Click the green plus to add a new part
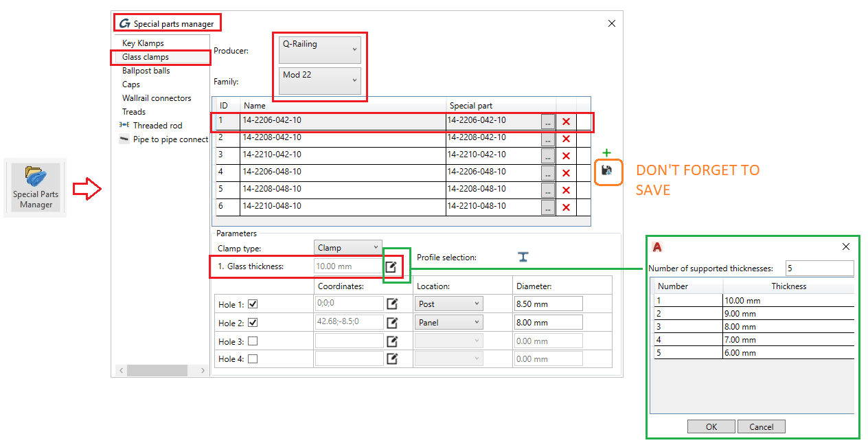Viewport: 868px width, 445px height. pyautogui.click(x=605, y=152)
